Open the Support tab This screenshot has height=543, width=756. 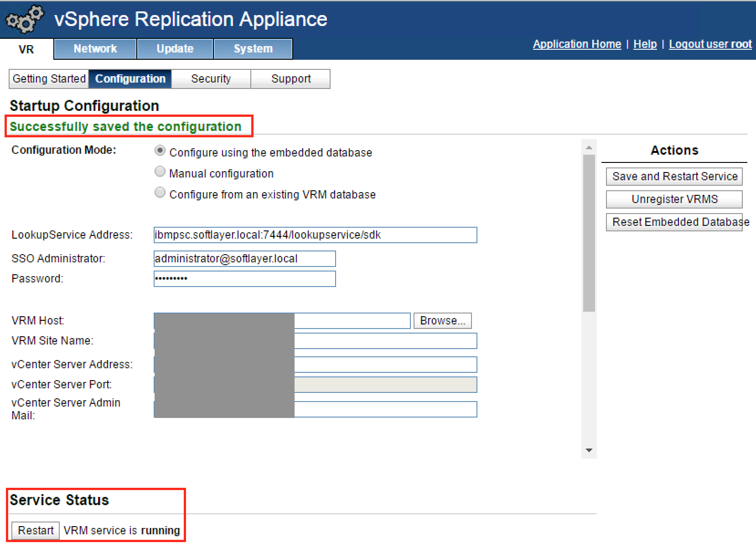(291, 78)
